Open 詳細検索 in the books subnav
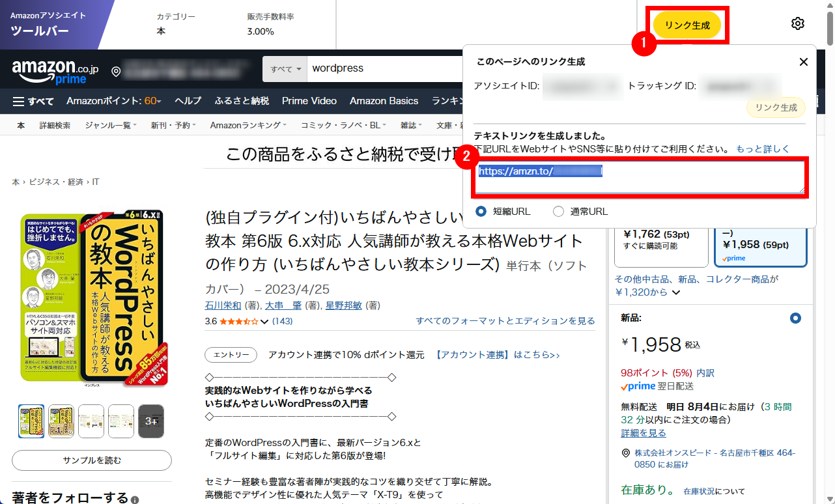This screenshot has width=835, height=504. (55, 125)
